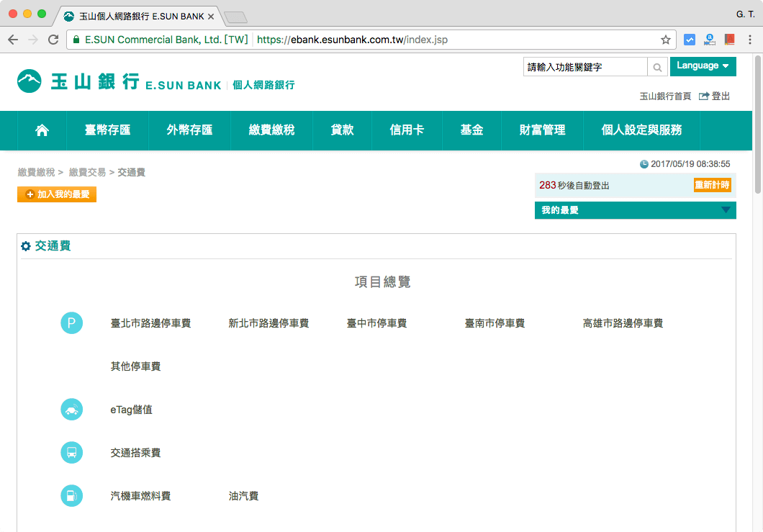Click the home icon in navigation bar
The image size is (763, 532).
pos(42,130)
